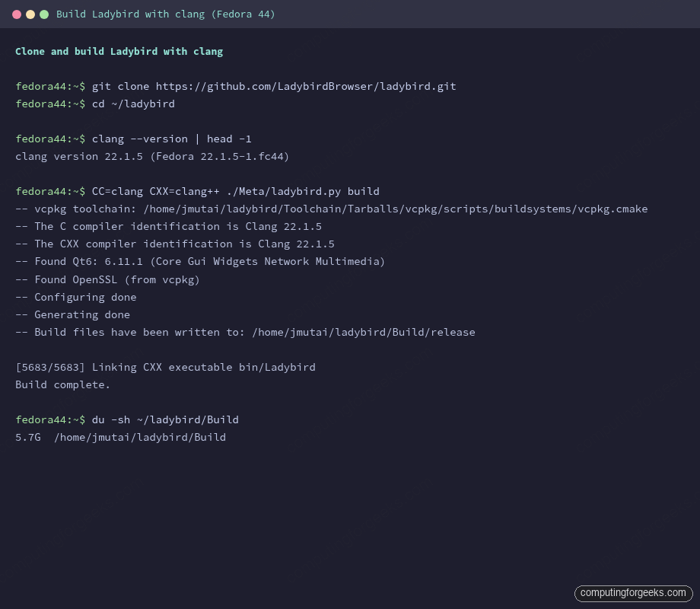Click the green maximize window dot
The height and width of the screenshot is (609, 700).
click(x=44, y=14)
